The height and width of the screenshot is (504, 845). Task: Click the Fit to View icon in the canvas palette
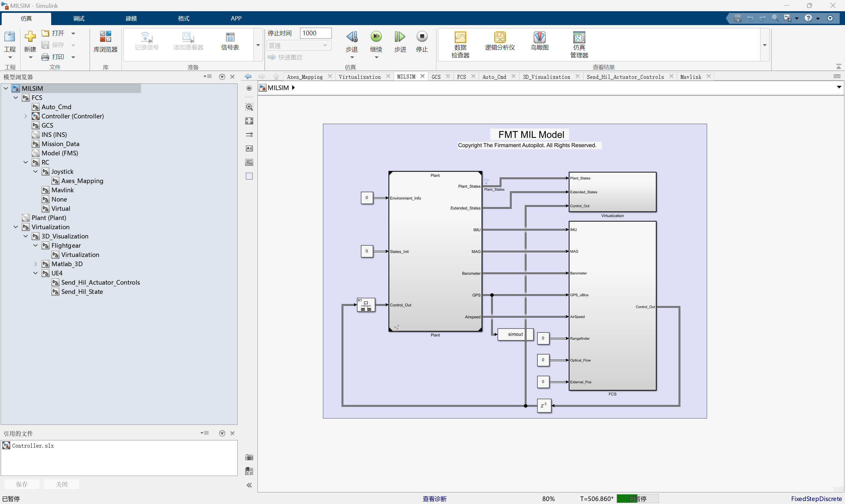click(x=249, y=121)
